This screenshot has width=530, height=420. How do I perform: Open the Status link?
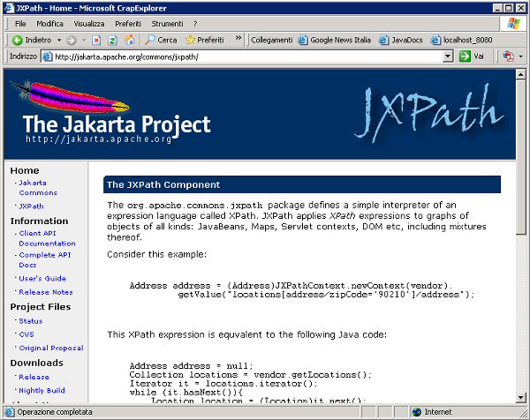tap(30, 321)
